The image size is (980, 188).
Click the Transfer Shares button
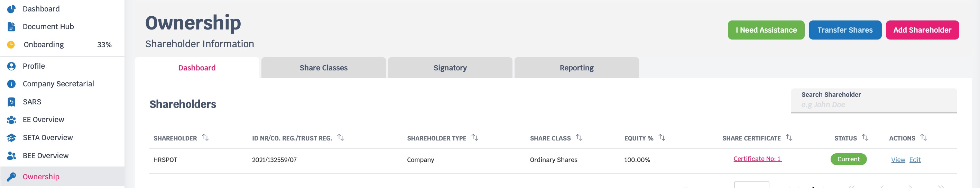point(845,30)
